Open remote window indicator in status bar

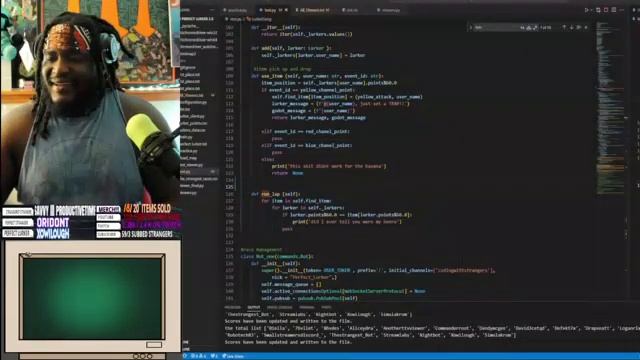pos(184,356)
